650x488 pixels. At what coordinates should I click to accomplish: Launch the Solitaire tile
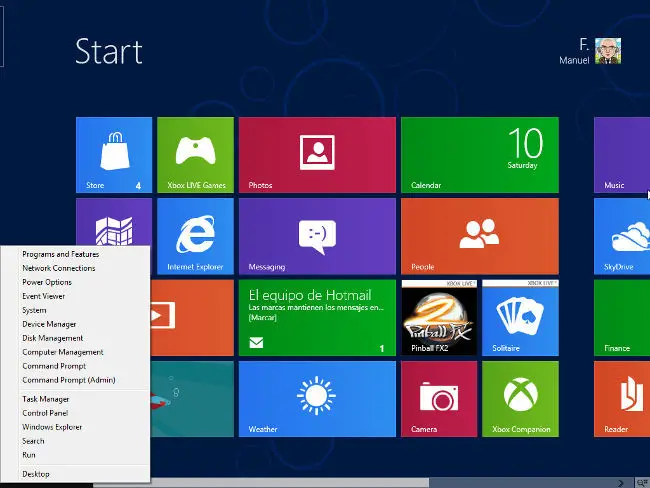(520, 318)
